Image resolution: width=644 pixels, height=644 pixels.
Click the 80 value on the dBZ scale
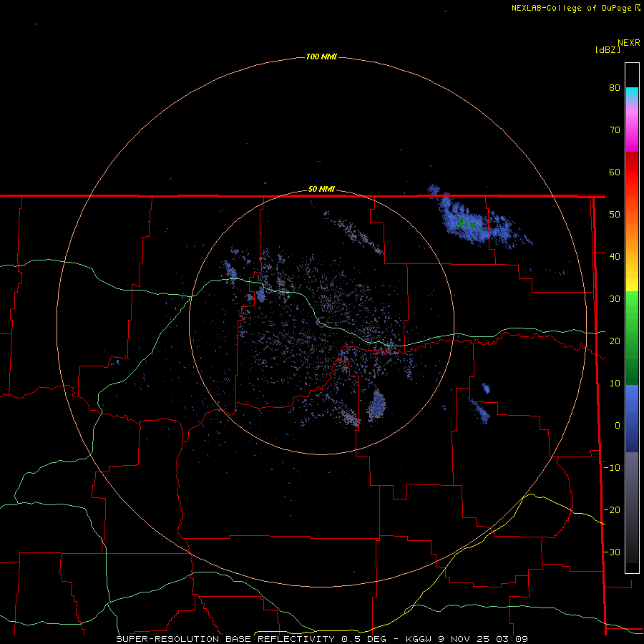(x=615, y=87)
